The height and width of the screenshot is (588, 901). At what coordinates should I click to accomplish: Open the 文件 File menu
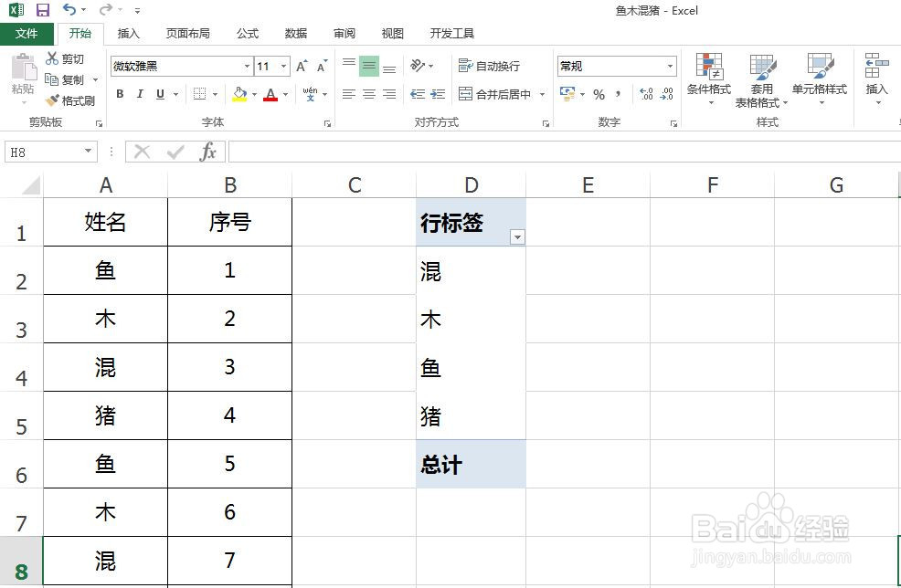click(26, 33)
